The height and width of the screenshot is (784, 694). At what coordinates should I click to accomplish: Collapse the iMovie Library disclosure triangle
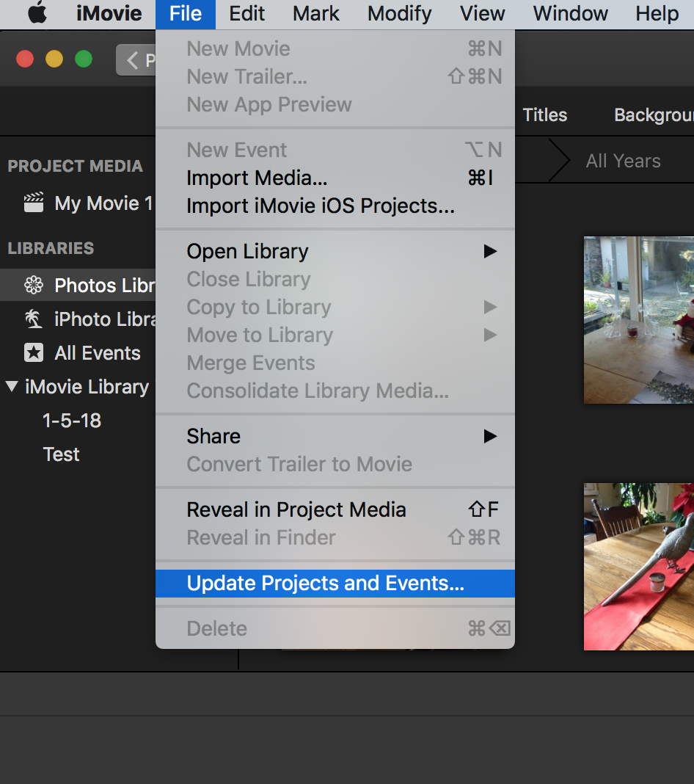click(x=12, y=387)
